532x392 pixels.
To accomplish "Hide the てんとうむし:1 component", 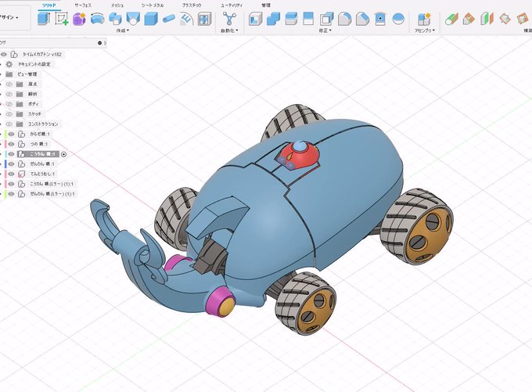I will click(11, 174).
